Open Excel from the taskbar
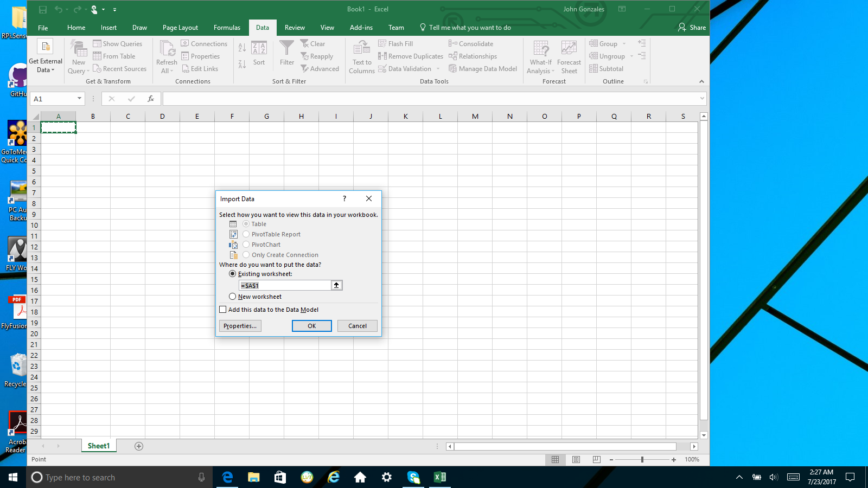The image size is (868, 488). click(x=440, y=477)
